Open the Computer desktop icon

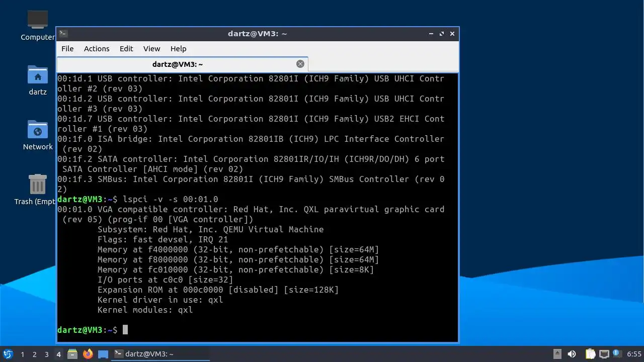coord(38,25)
